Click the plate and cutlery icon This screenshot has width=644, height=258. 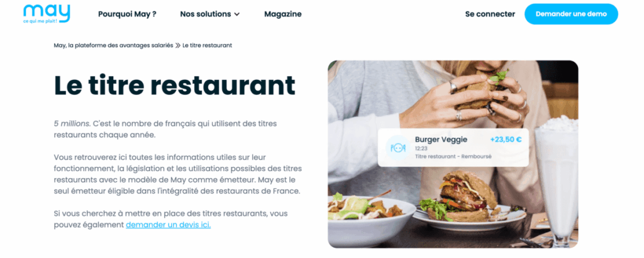pos(398,148)
